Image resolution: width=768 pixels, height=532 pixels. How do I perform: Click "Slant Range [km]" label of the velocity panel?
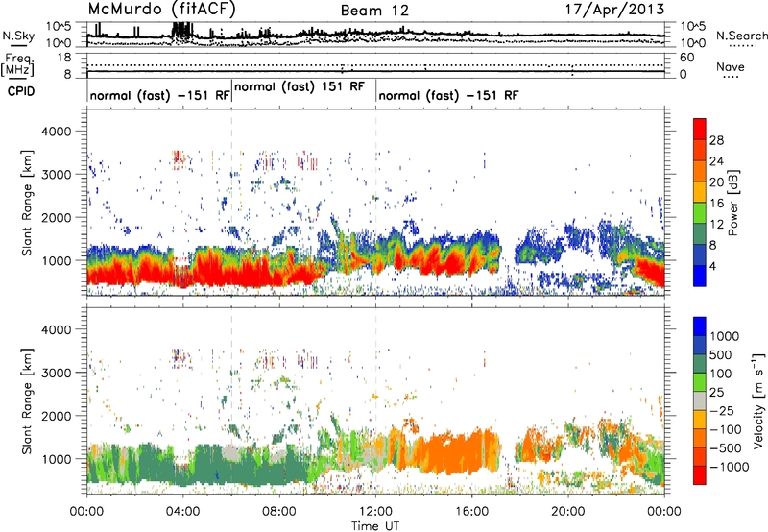pos(27,401)
